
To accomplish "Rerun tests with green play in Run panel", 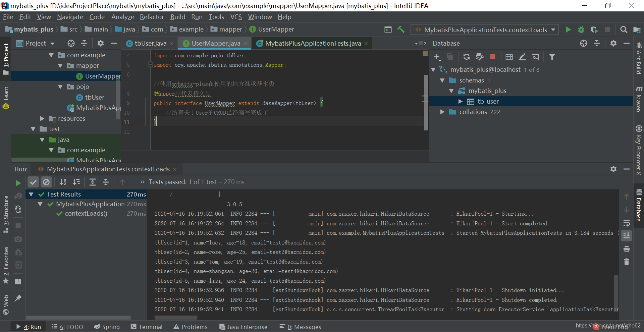I will pyautogui.click(x=18, y=183).
